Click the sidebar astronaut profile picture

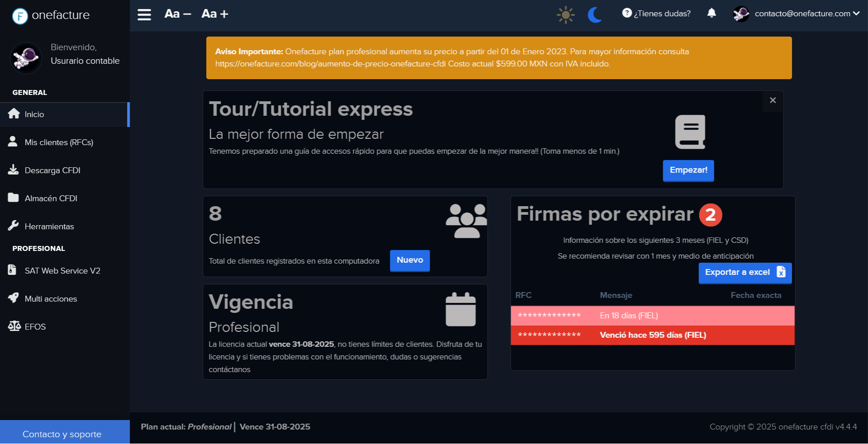[x=26, y=58]
